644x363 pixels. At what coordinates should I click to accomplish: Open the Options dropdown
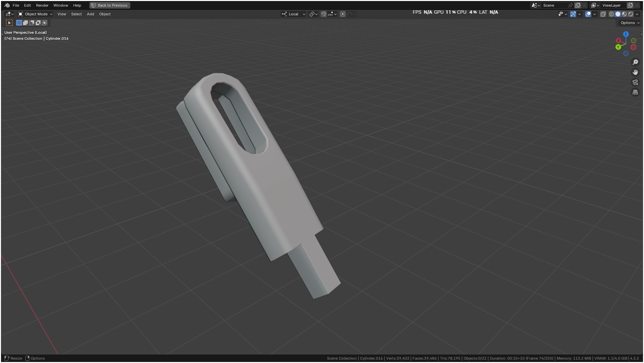click(630, 23)
